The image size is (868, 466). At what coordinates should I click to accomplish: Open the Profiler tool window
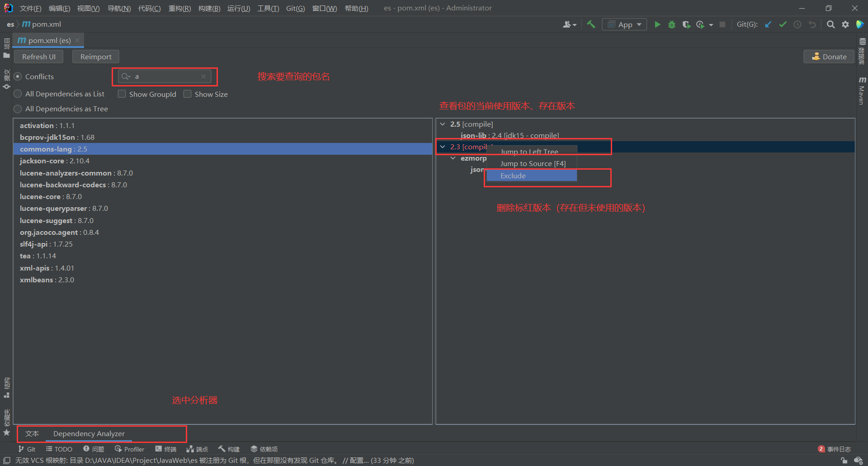click(130, 449)
